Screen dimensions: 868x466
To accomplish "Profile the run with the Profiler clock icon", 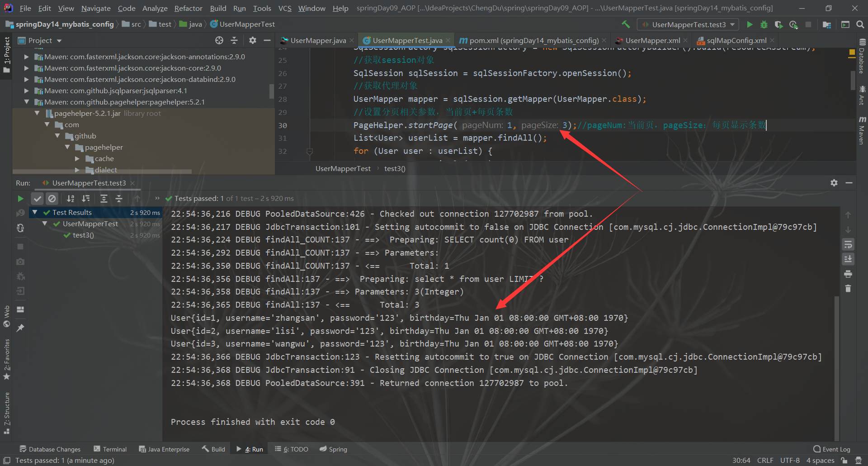I will pos(793,24).
